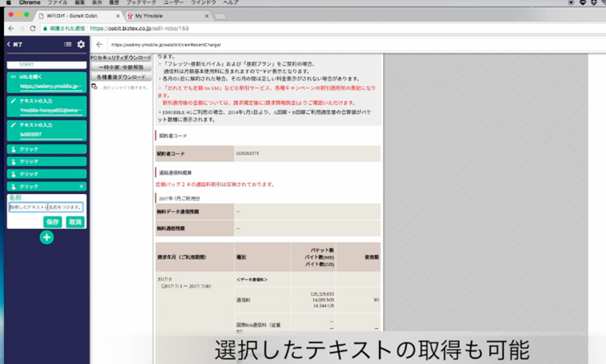Image resolution: width=606 pixels, height=364 pixels.
Task: Reload the page in Chrome
Action: (x=33, y=29)
